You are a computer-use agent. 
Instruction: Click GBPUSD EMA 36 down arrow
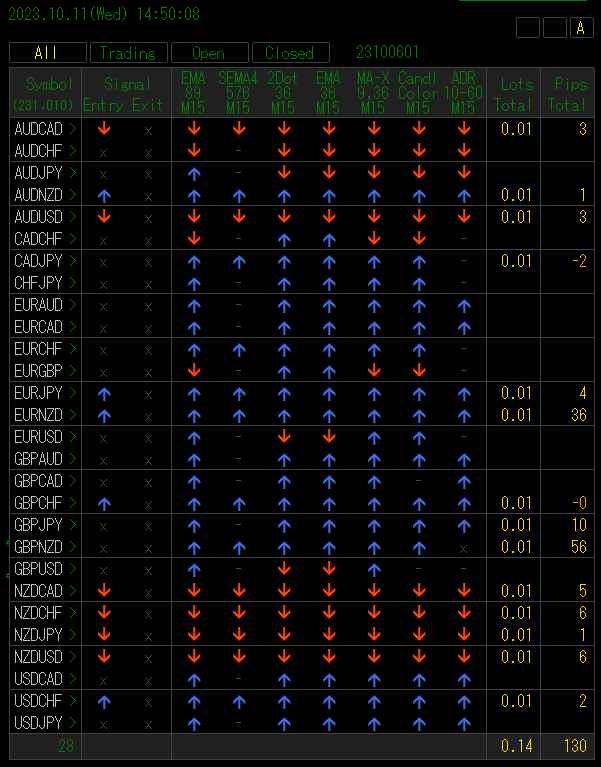(x=329, y=569)
